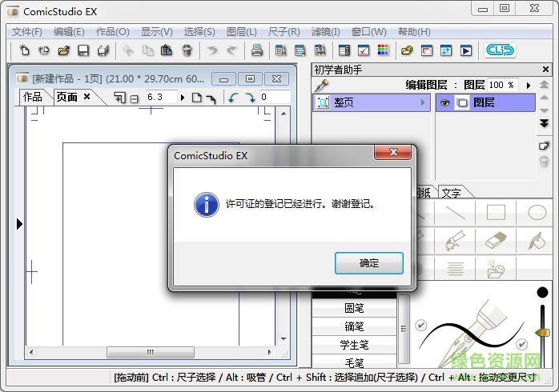Click rotate right arrow in page window

[250, 97]
